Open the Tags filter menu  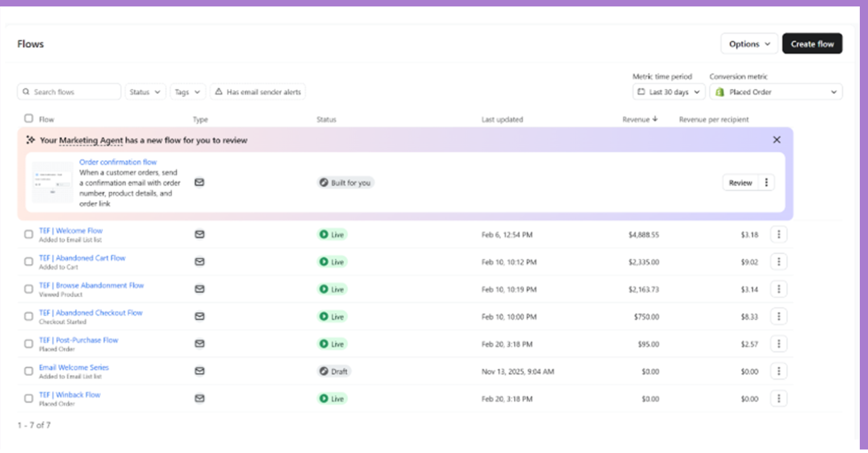[x=188, y=92]
